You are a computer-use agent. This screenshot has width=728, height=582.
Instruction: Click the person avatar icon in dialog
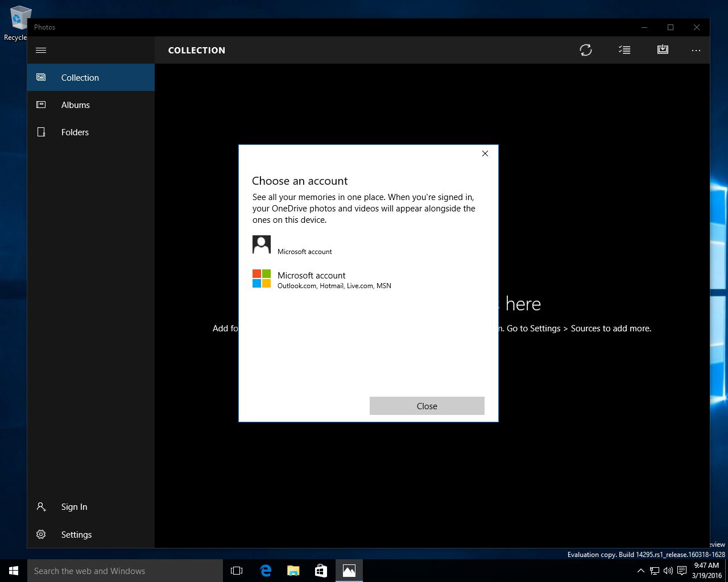262,244
